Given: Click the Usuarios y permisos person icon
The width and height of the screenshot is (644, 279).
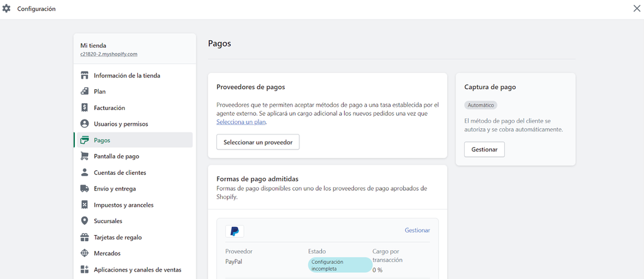Looking at the screenshot, I should click(84, 124).
